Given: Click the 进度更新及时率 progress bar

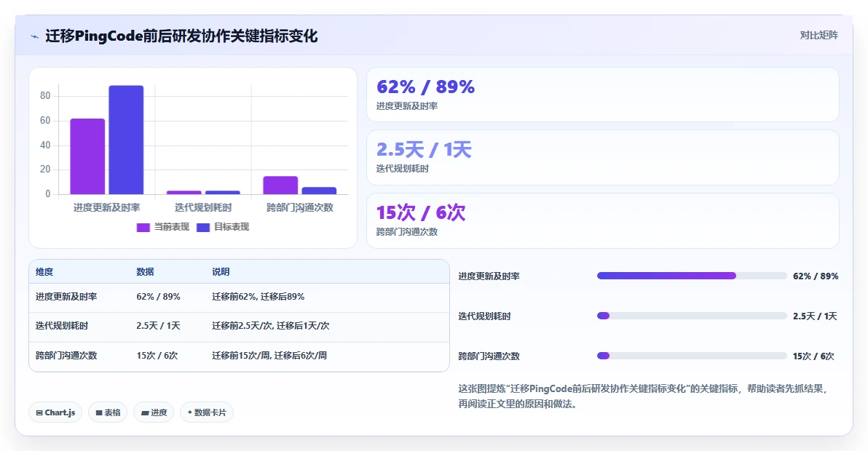Looking at the screenshot, I should tap(691, 276).
